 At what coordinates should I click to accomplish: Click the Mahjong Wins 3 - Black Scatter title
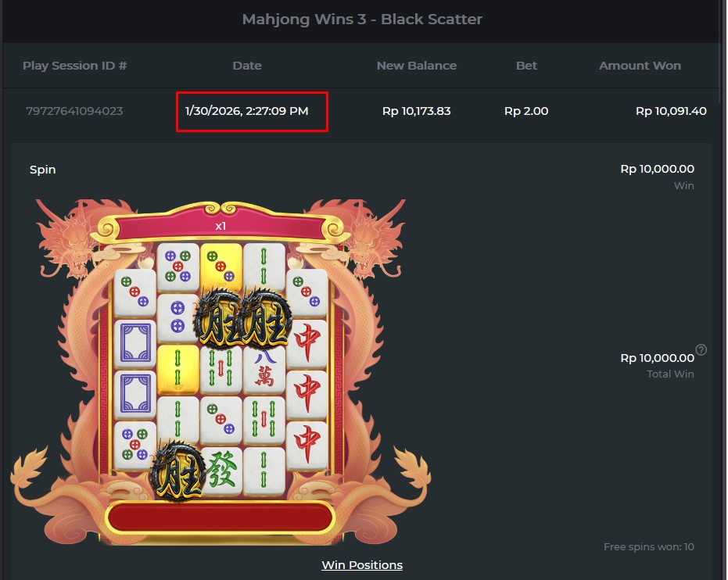pos(362,19)
